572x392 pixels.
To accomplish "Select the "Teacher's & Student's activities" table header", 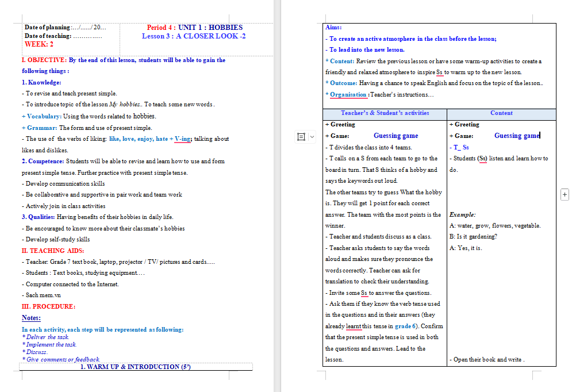I will click(x=383, y=113).
